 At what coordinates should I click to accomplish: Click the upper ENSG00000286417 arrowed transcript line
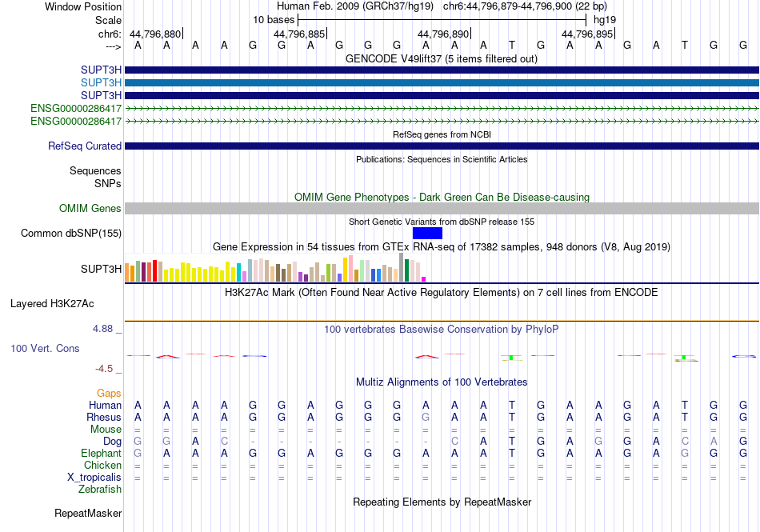[442, 107]
